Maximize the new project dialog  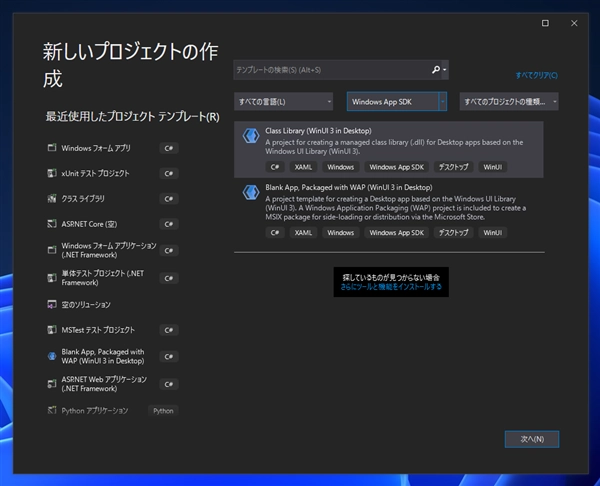click(545, 23)
